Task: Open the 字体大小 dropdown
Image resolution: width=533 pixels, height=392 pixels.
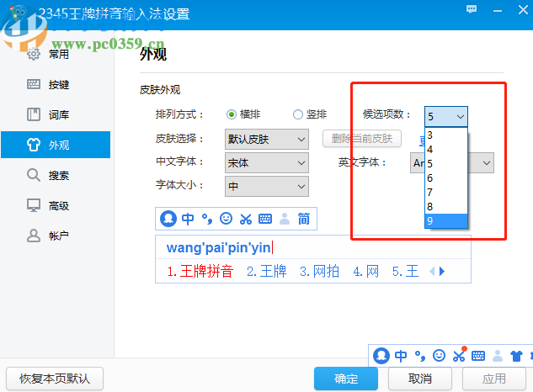Action: [266, 186]
